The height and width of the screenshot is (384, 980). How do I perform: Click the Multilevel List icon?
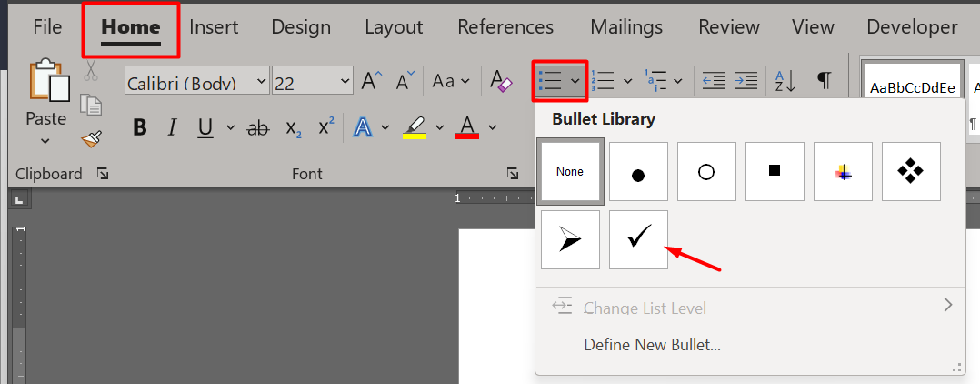click(655, 81)
